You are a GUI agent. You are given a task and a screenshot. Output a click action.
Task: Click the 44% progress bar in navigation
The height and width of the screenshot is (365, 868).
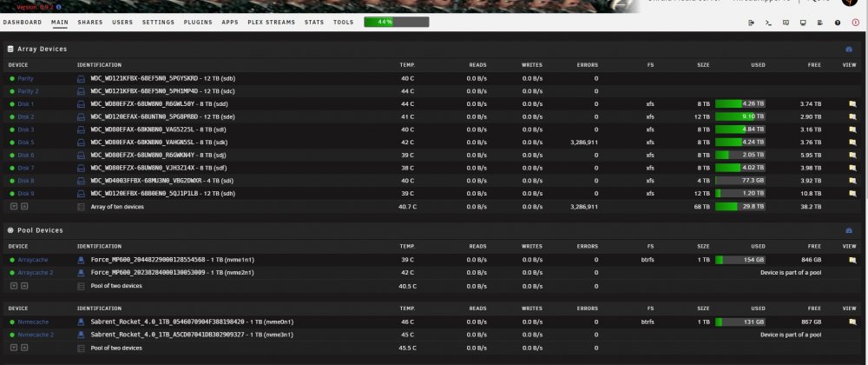coord(397,22)
